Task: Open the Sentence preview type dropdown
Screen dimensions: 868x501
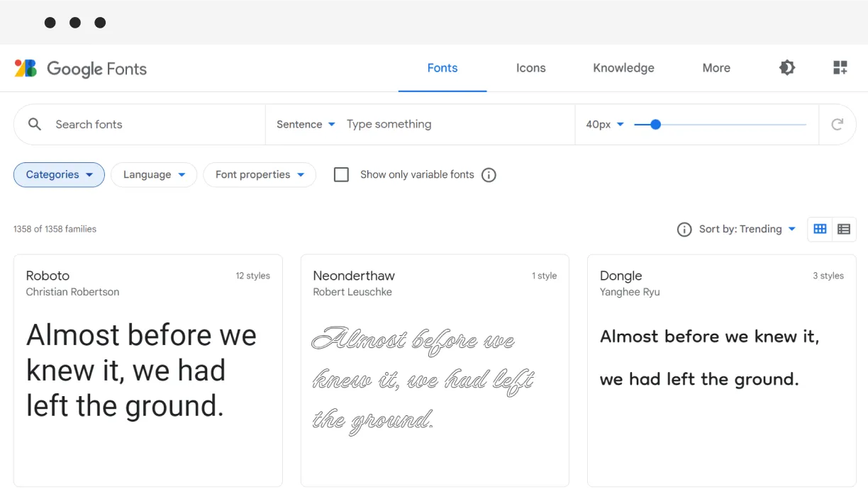Action: [306, 124]
